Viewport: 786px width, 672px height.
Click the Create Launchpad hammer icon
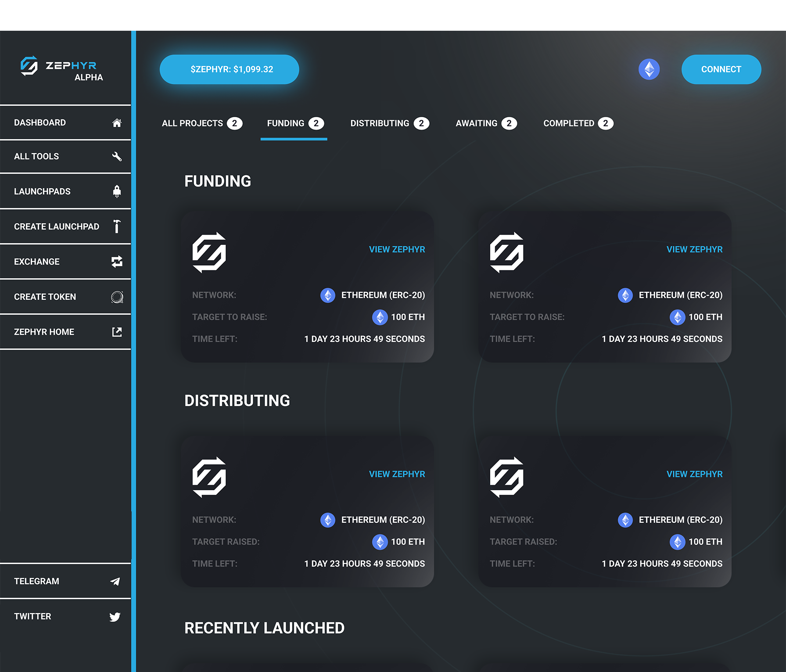[x=117, y=226]
